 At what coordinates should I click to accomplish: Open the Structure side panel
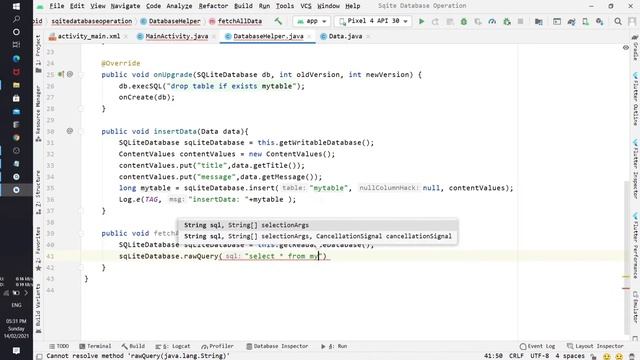[x=38, y=191]
